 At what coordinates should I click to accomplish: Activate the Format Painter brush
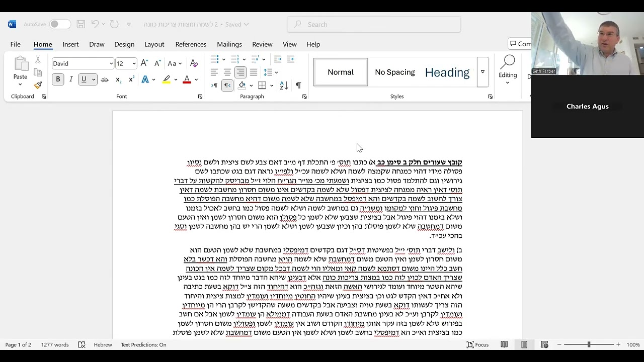38,85
